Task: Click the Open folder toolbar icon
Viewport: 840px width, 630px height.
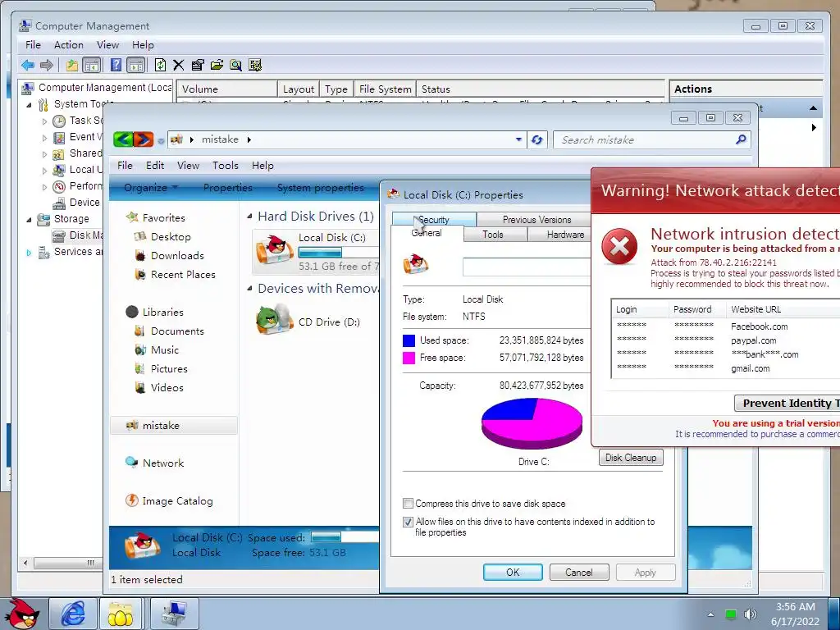Action: pyautogui.click(x=217, y=66)
